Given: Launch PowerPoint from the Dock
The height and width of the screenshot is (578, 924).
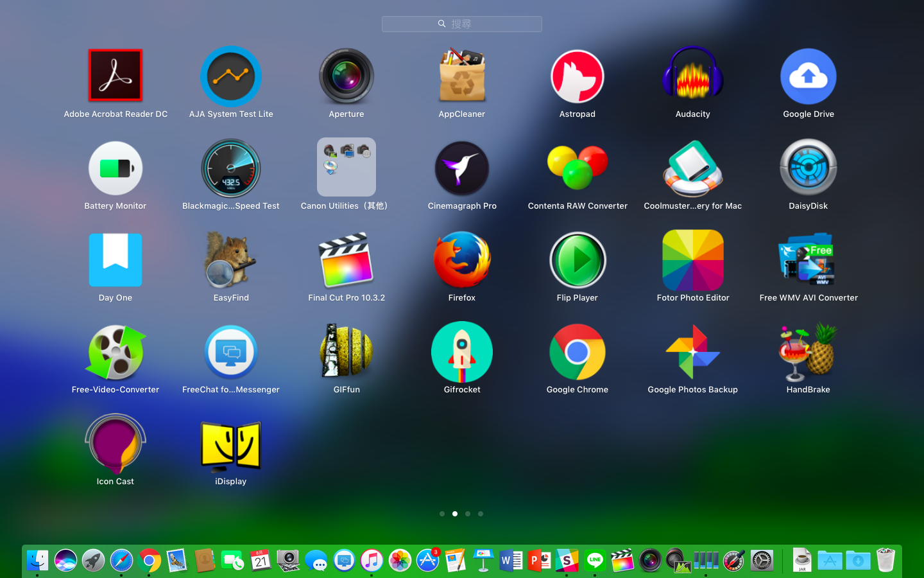Looking at the screenshot, I should pyautogui.click(x=539, y=561).
